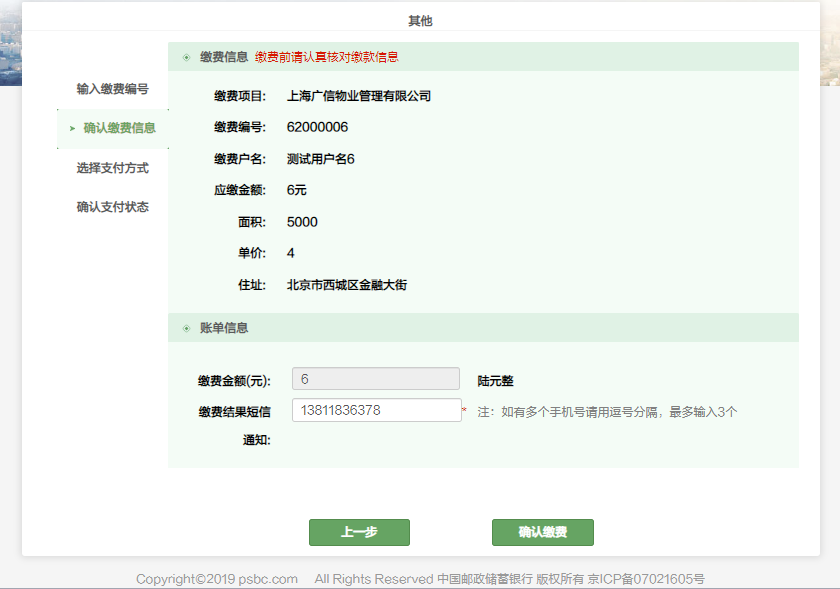Click 确认支付状态 in the left menu
840x589 pixels.
110,205
